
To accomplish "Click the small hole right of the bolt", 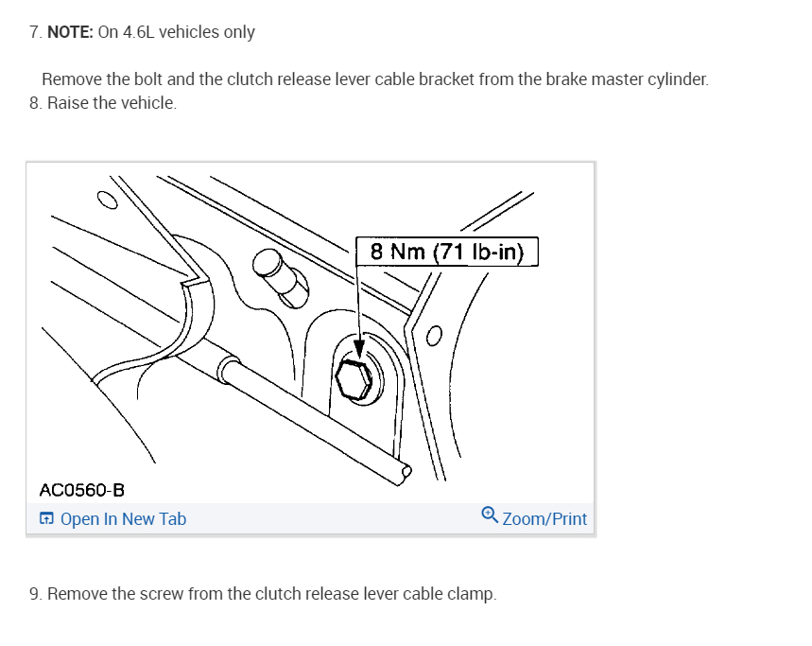I will pyautogui.click(x=434, y=336).
